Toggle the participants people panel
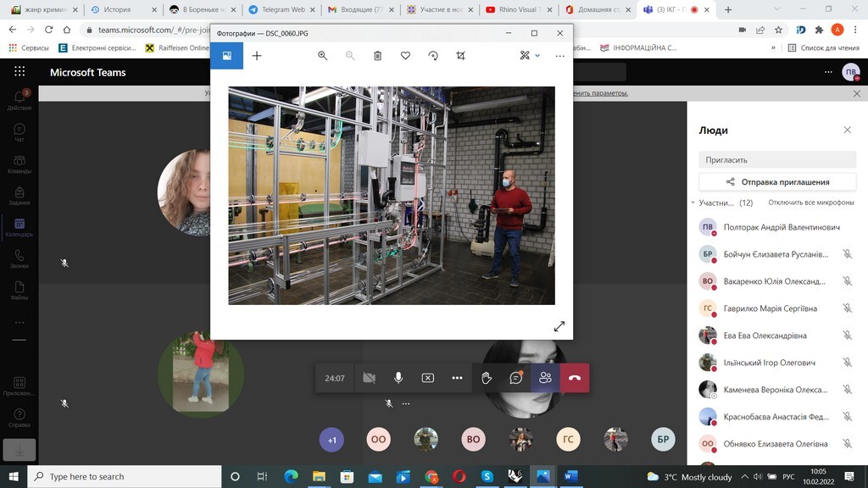 pos(545,378)
